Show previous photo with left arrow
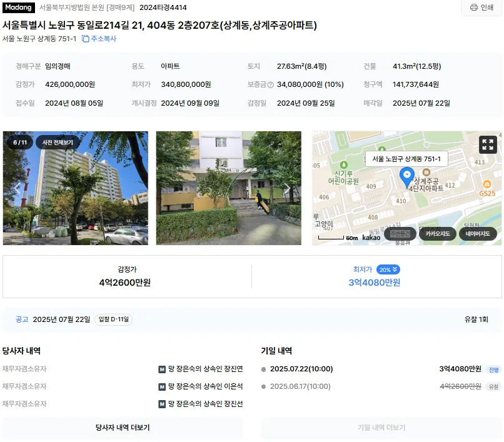 click(x=18, y=188)
